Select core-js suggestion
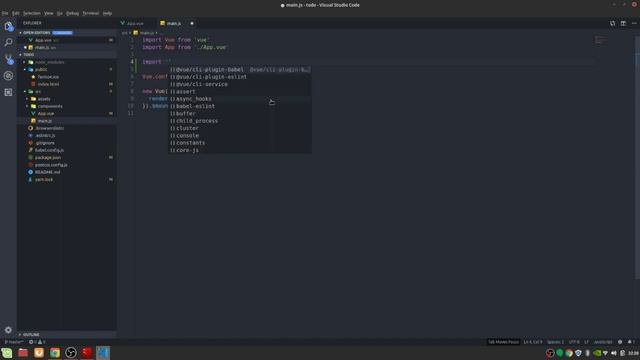640x360 pixels. click(240, 150)
